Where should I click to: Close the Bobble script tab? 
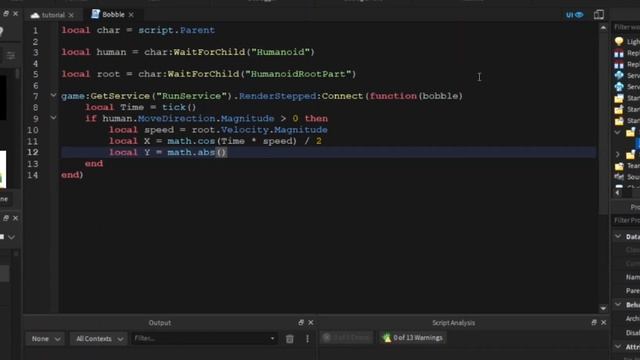(131, 15)
